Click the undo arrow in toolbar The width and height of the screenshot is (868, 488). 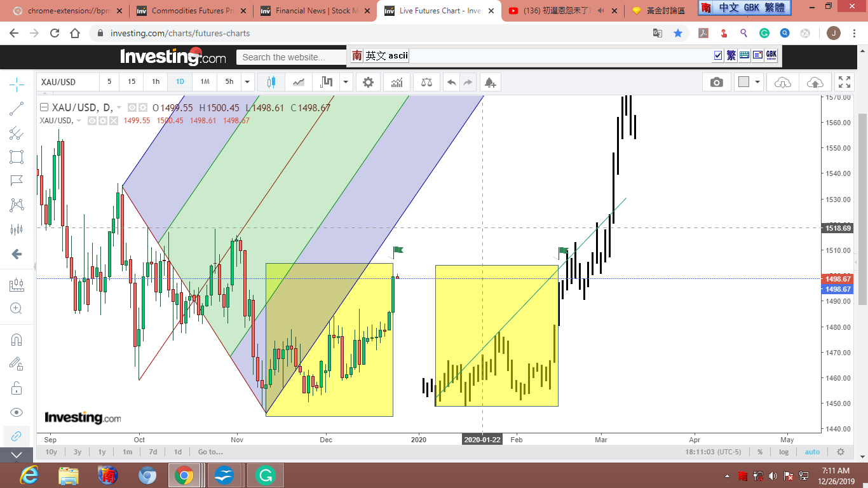pos(451,82)
